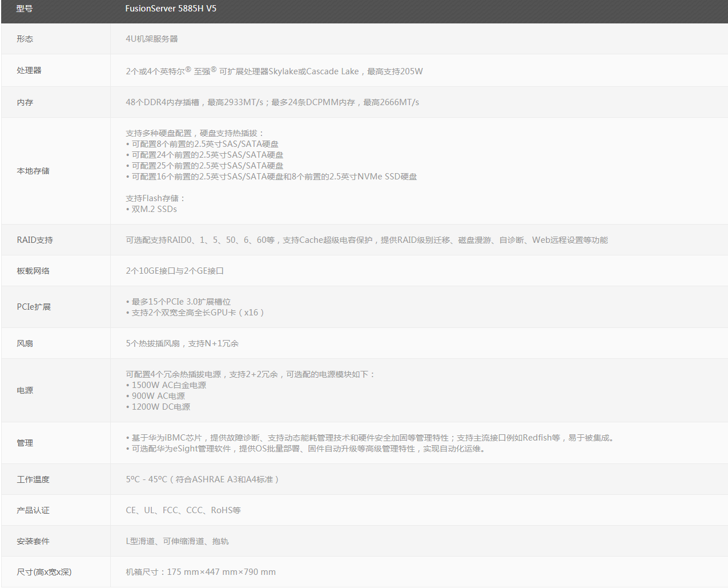728x588 pixels.
Task: Select the L型滑道、可伸缩滑道、抱轨 value
Action: tap(177, 541)
